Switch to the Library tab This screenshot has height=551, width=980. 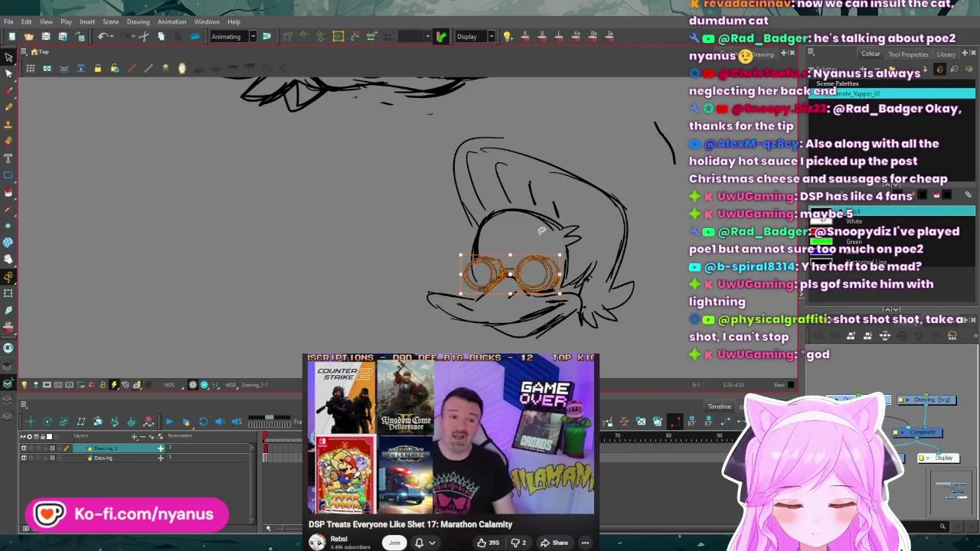[946, 54]
